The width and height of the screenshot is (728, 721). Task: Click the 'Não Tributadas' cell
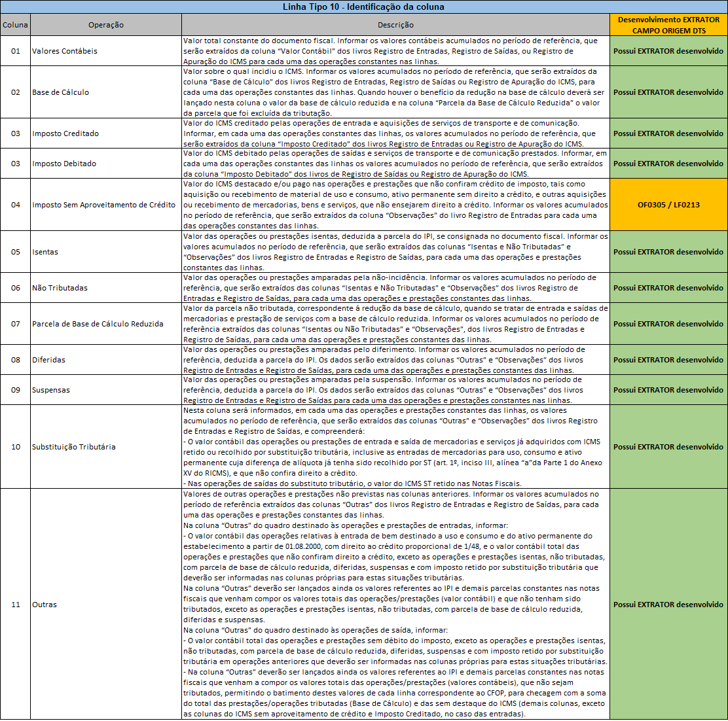coord(106,288)
